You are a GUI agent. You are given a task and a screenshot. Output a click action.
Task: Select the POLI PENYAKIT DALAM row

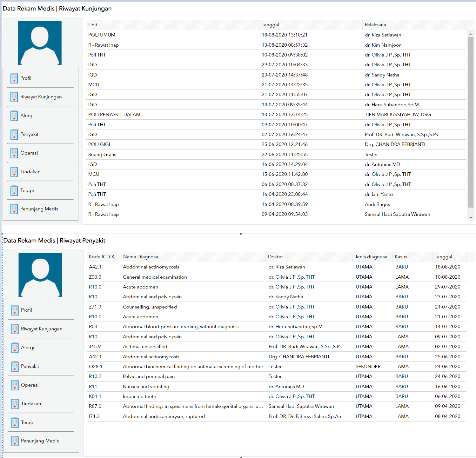276,115
